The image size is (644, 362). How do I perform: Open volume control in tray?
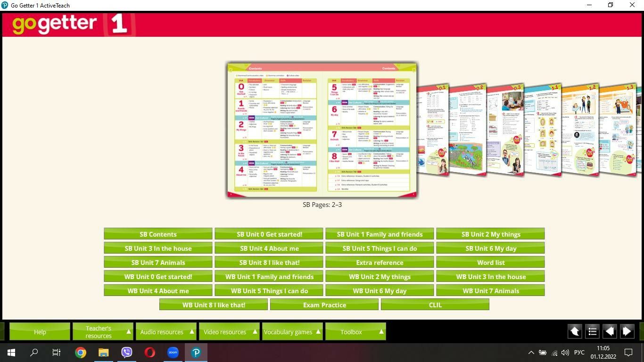pos(565,352)
